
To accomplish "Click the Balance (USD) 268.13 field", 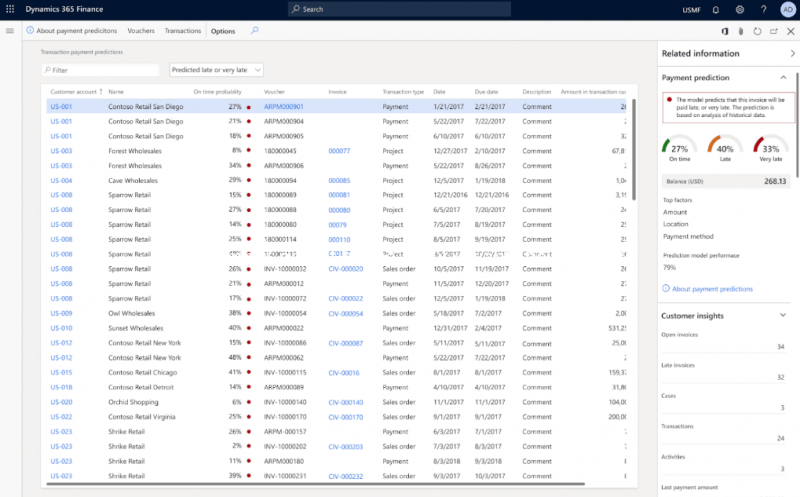I will coord(726,181).
